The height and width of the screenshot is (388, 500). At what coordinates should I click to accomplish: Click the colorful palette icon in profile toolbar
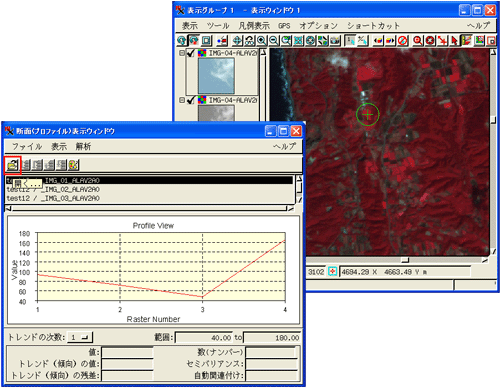tap(73, 165)
